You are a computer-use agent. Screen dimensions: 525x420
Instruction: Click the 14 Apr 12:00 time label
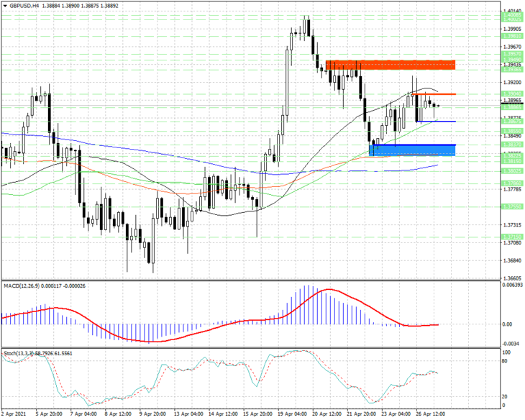[x=223, y=414]
